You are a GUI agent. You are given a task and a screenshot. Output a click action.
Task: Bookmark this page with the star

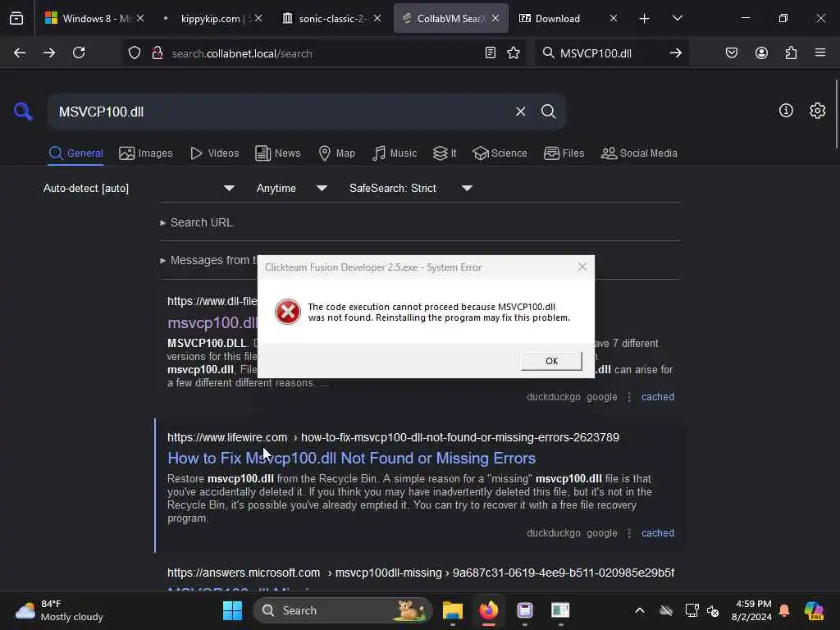click(514, 52)
